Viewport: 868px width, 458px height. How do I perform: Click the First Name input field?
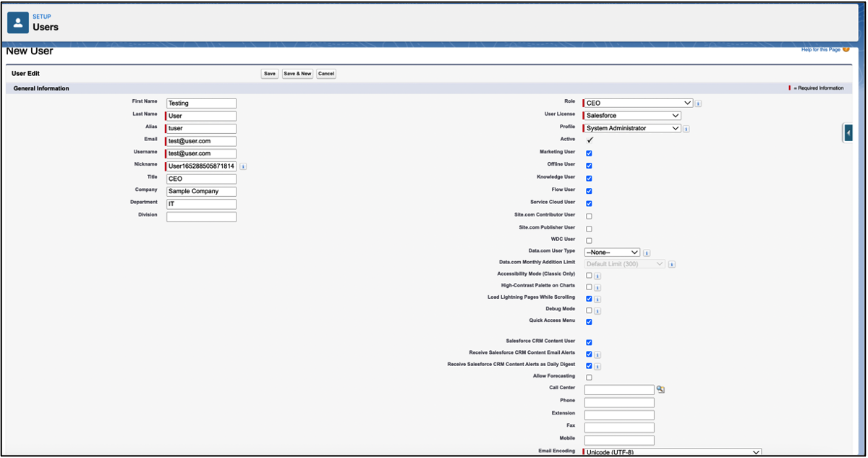coord(201,103)
